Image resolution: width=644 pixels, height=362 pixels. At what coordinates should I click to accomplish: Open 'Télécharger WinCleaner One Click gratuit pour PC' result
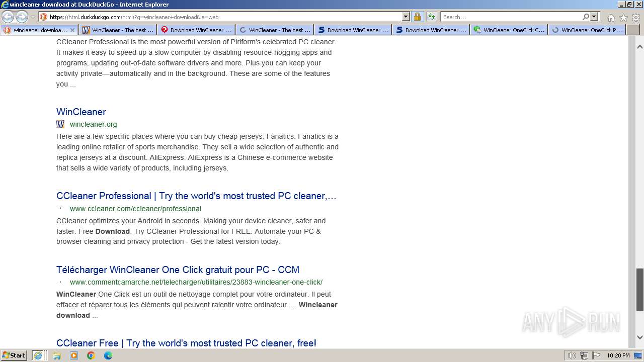(178, 269)
